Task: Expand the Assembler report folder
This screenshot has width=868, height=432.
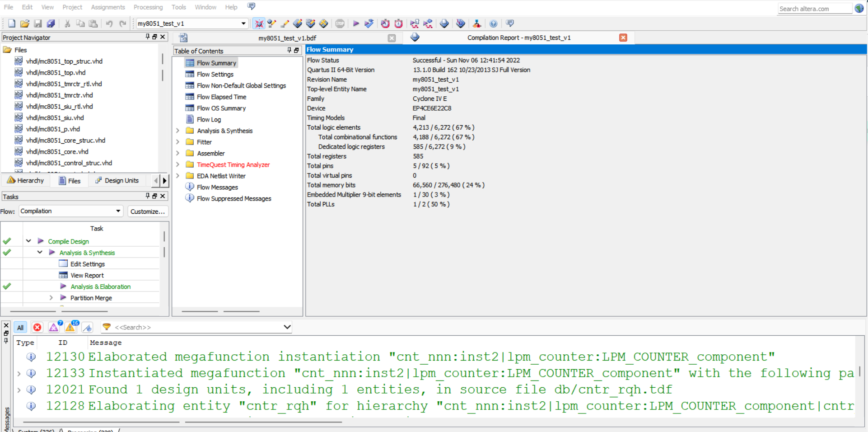Action: coord(177,153)
